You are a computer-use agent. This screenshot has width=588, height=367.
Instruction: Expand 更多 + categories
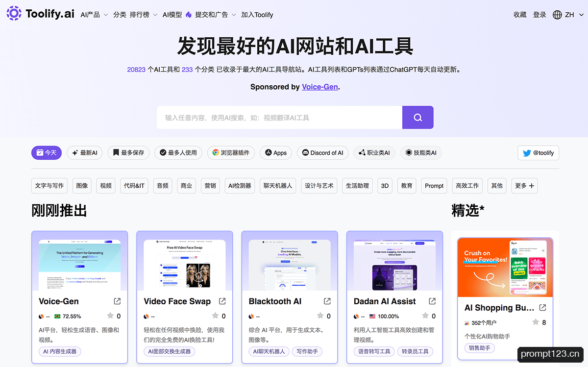point(525,186)
